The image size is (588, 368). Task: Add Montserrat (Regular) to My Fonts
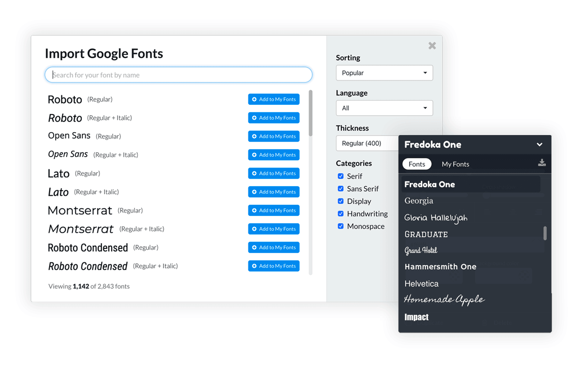273,210
